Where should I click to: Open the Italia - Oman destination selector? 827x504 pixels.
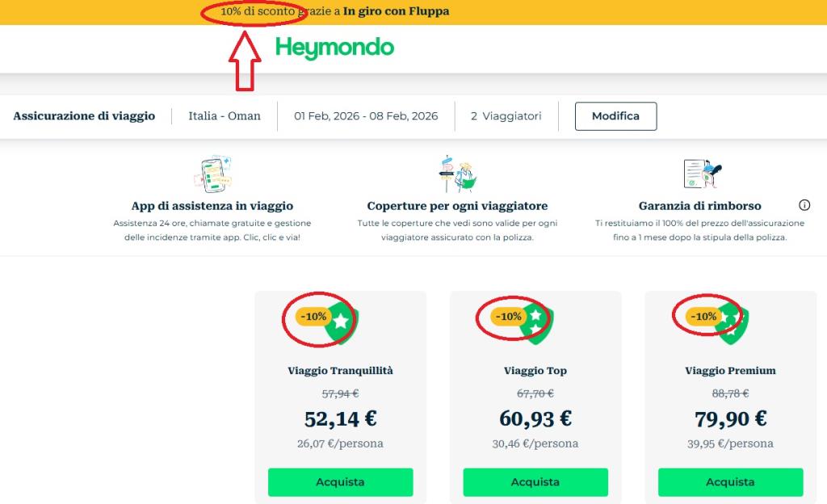pyautogui.click(x=224, y=115)
